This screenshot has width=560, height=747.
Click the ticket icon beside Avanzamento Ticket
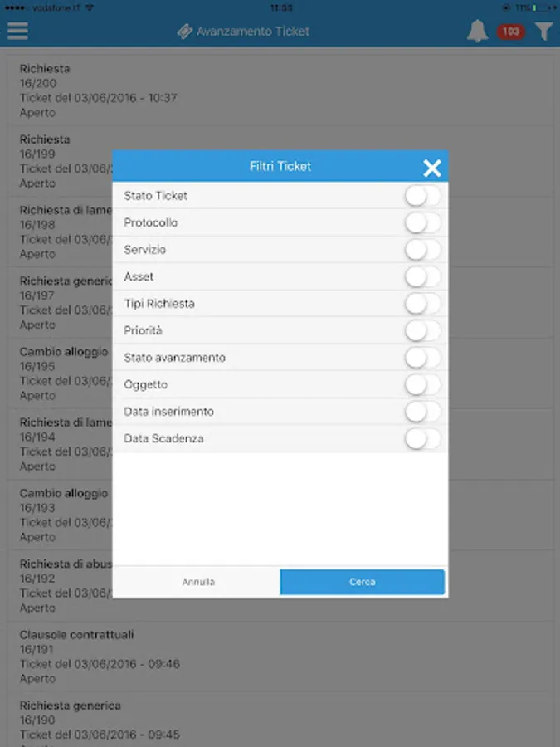184,32
